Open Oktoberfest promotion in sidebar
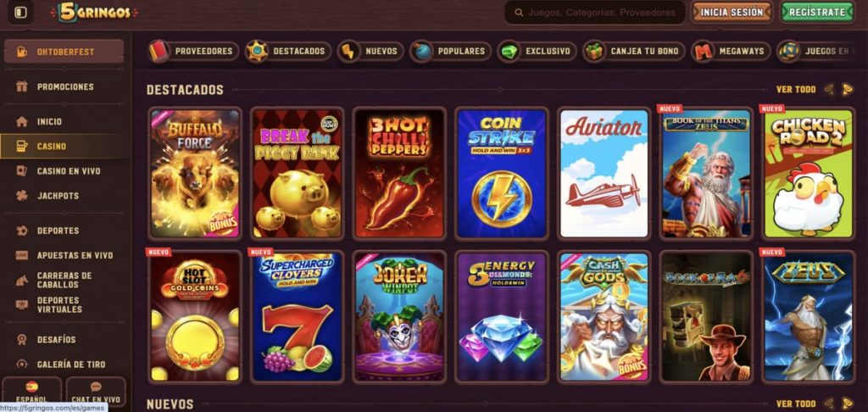Viewport: 868px width, 412px height. point(64,52)
